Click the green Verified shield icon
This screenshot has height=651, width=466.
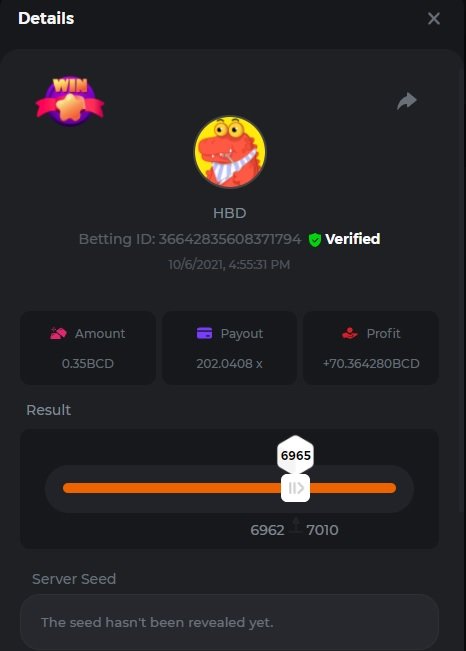click(x=315, y=240)
